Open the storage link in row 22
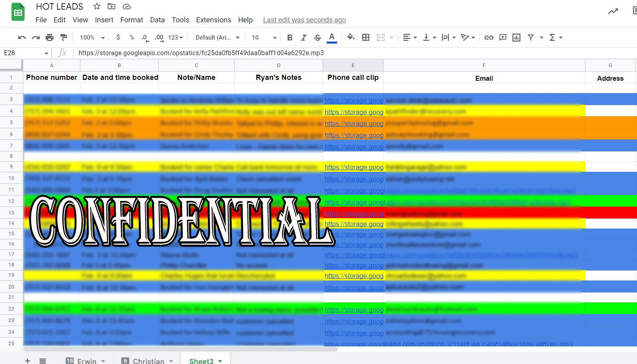 coord(354,310)
